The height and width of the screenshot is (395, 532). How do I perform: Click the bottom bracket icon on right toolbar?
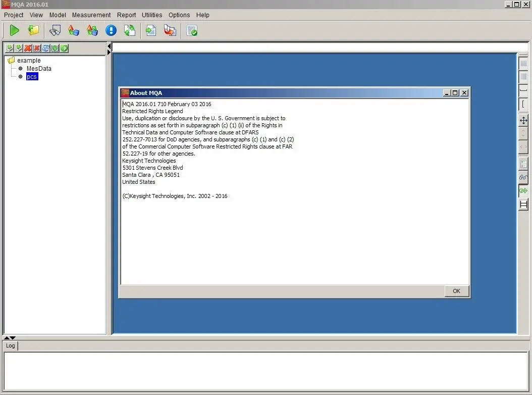[523, 90]
